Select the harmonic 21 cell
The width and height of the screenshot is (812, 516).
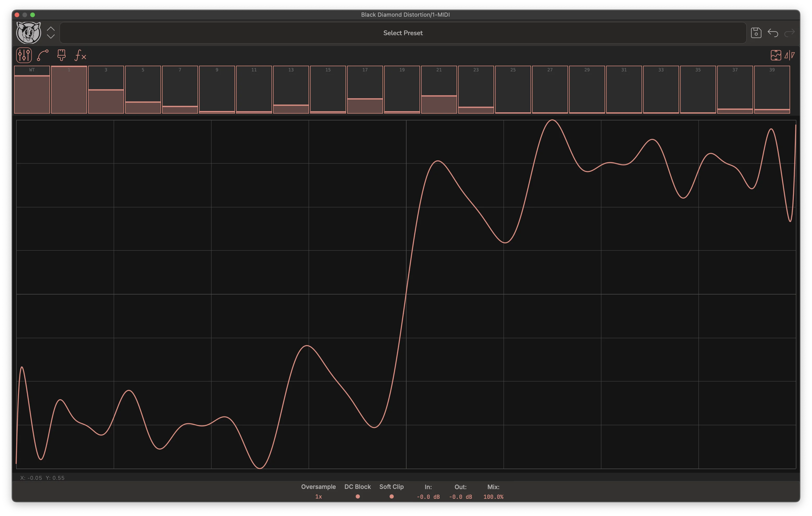(439, 89)
